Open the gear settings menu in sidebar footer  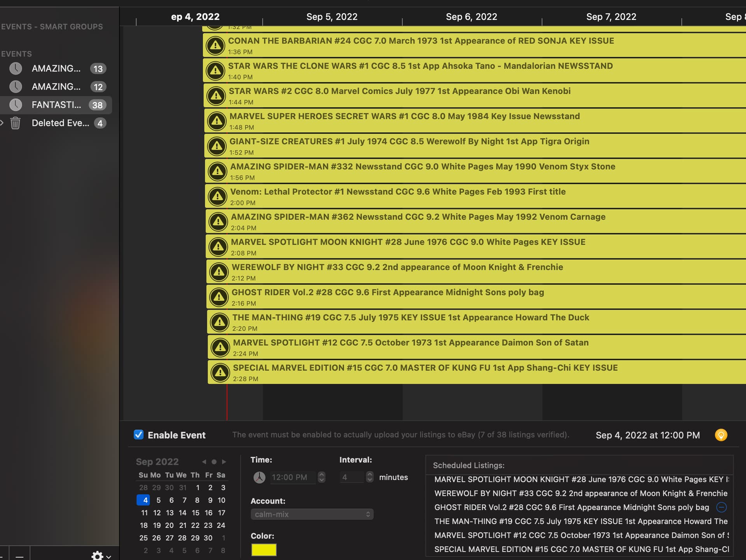(101, 556)
